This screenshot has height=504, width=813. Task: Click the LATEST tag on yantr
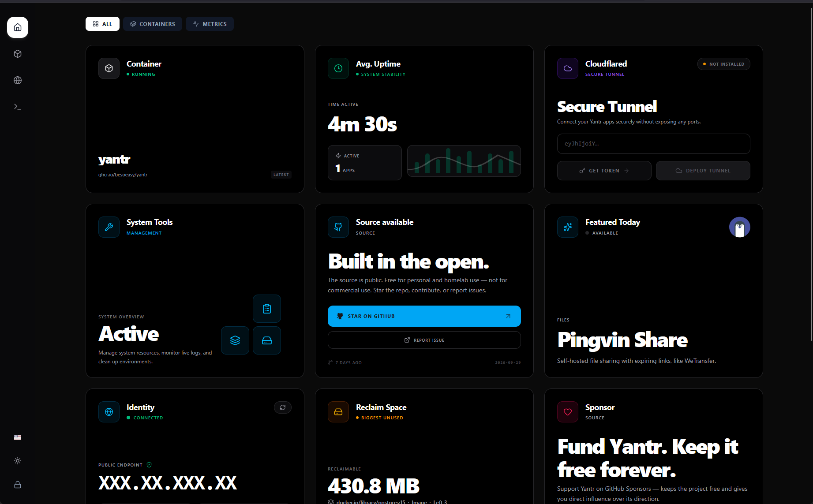281,175
